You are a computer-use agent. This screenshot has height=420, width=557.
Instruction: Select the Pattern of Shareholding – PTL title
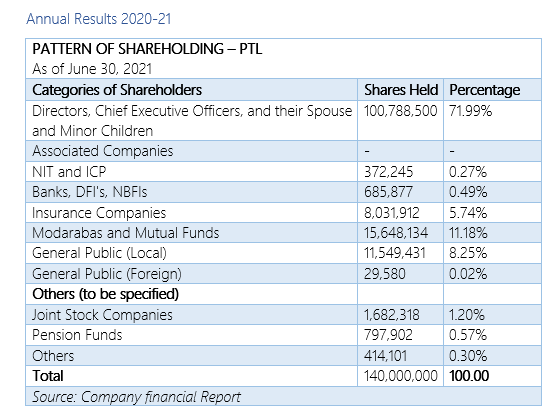click(x=147, y=49)
